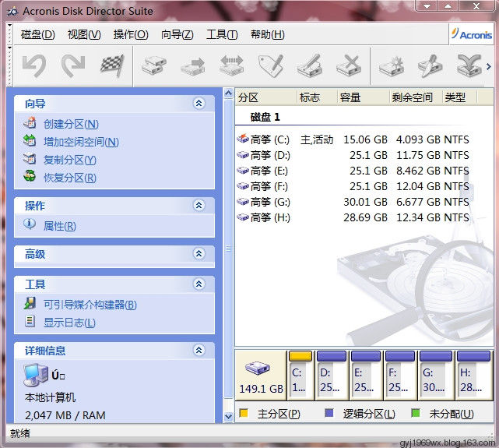Expand the 高级 panel
Viewport: 499px width, 448px height.
[x=199, y=253]
